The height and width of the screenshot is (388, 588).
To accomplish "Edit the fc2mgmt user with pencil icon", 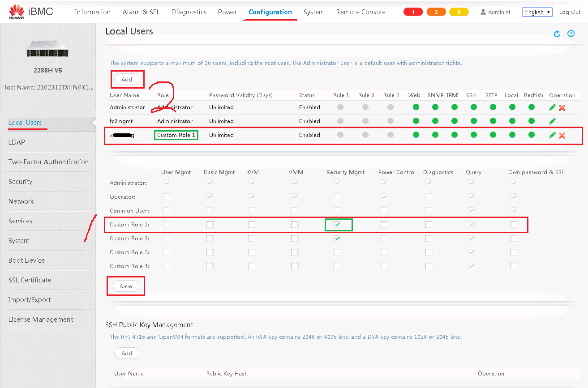I will 553,121.
